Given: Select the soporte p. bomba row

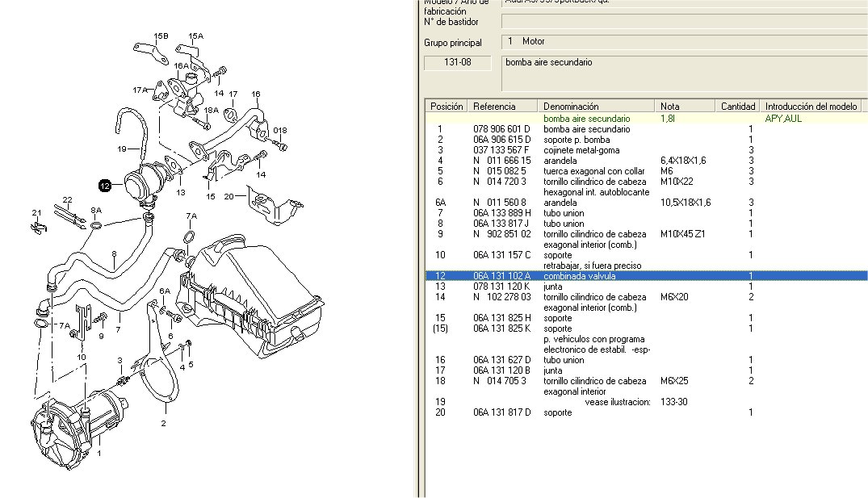Looking at the screenshot, I should coord(646,140).
